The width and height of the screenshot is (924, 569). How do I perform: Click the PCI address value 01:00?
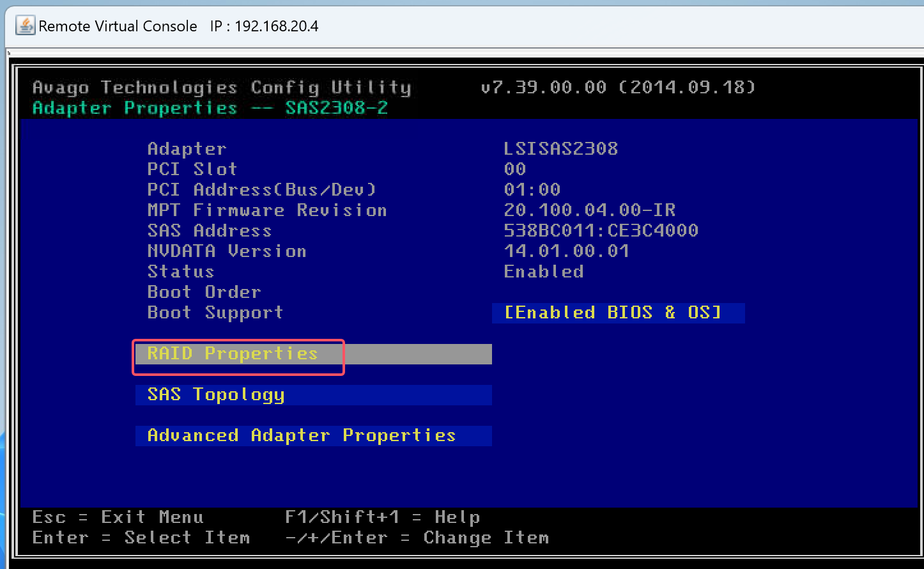pyautogui.click(x=532, y=190)
